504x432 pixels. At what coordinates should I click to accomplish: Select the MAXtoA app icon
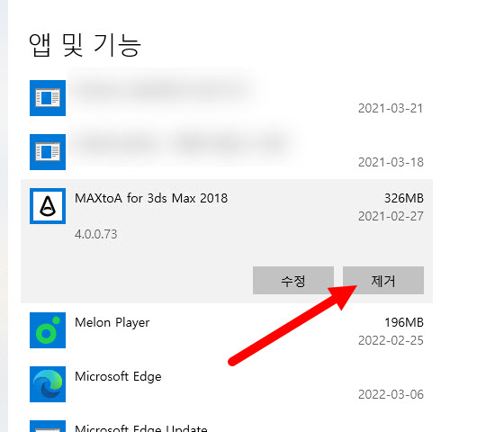click(48, 206)
